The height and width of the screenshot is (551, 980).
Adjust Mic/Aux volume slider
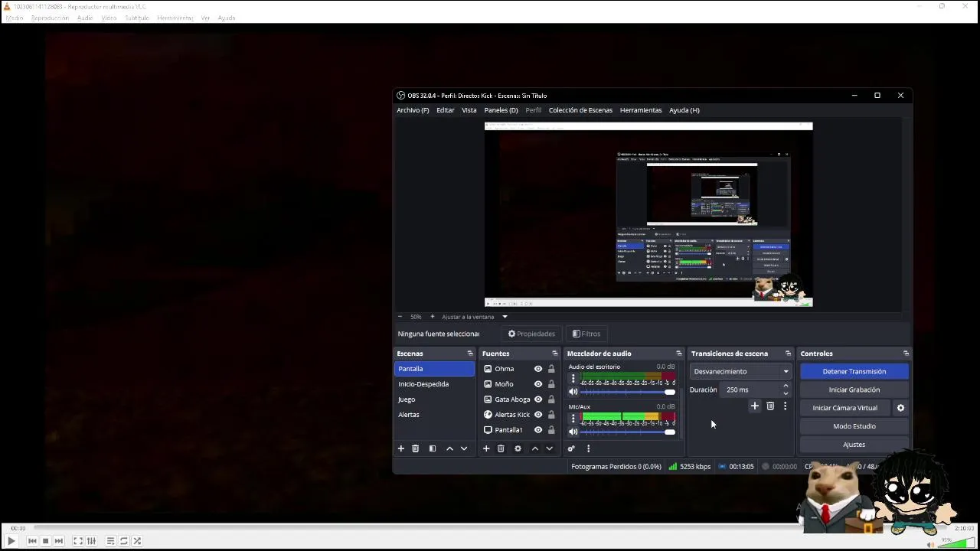pos(629,432)
